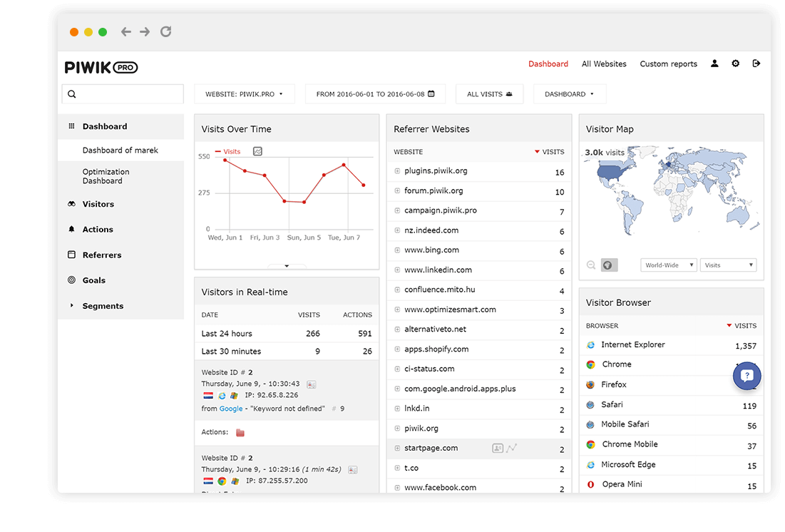Viewport: 785px width, 532px height.
Task: Open the Website: PIWIK.PRO selector
Action: [x=245, y=94]
